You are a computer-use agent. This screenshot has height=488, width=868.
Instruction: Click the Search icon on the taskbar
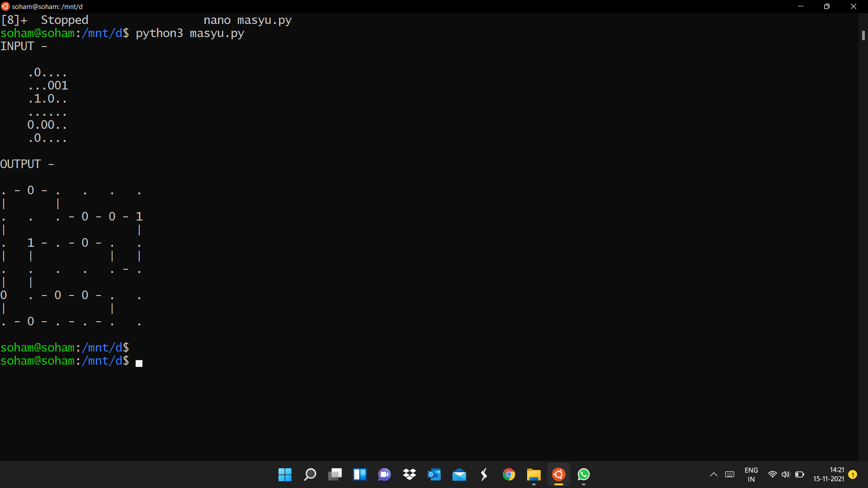[310, 474]
